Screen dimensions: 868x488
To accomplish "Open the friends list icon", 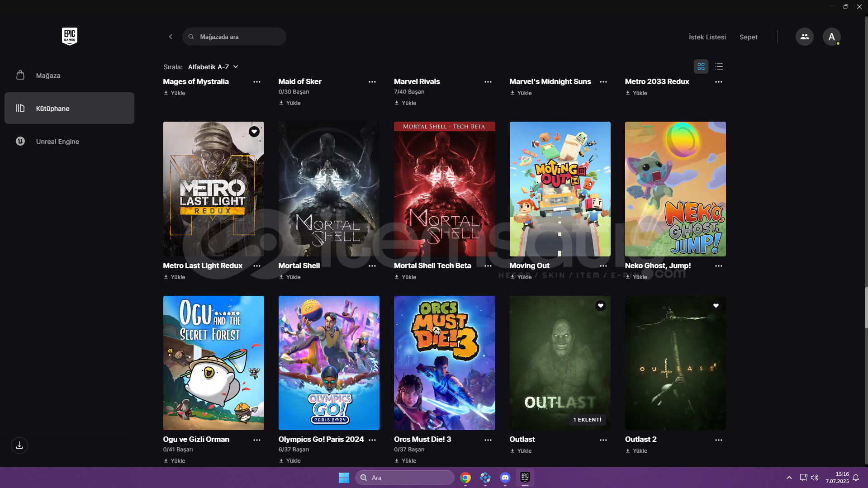I will 804,37.
